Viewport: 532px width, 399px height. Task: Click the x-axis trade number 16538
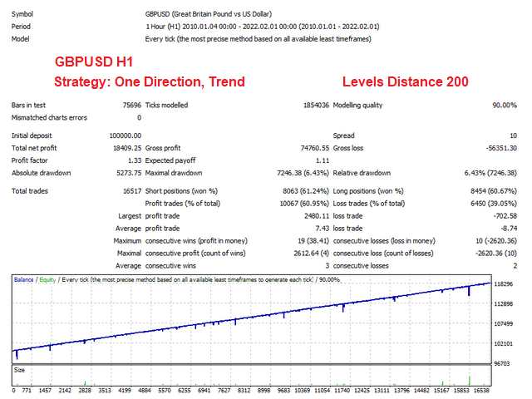481,391
